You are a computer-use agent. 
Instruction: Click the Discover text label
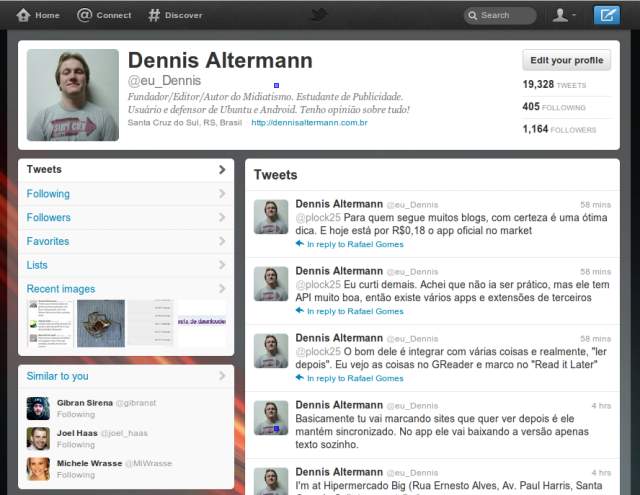(183, 15)
